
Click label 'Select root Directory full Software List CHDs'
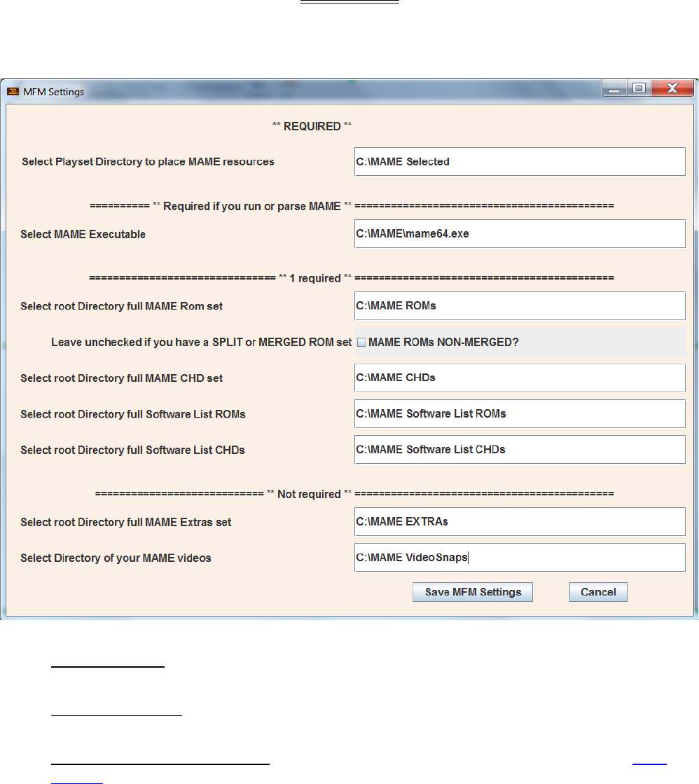132,450
